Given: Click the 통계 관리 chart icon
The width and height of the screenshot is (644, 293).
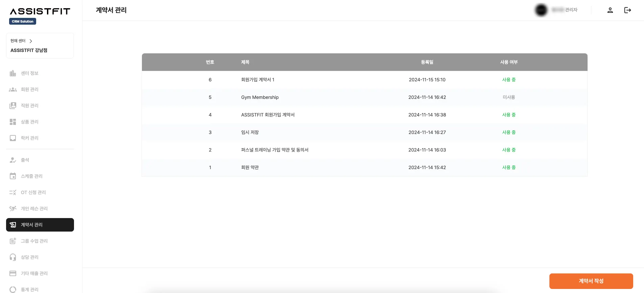Looking at the screenshot, I should pyautogui.click(x=13, y=290).
